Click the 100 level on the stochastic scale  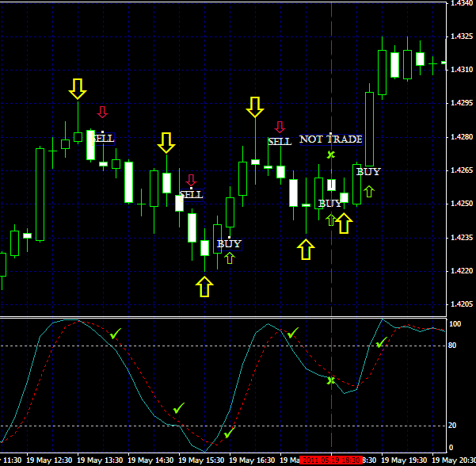[455, 324]
